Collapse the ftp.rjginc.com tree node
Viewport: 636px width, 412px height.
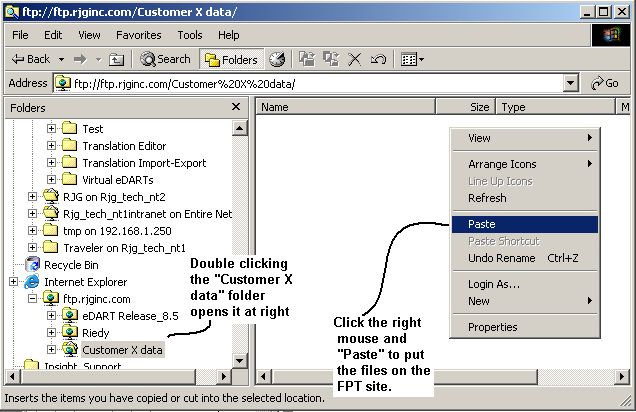pyautogui.click(x=32, y=298)
